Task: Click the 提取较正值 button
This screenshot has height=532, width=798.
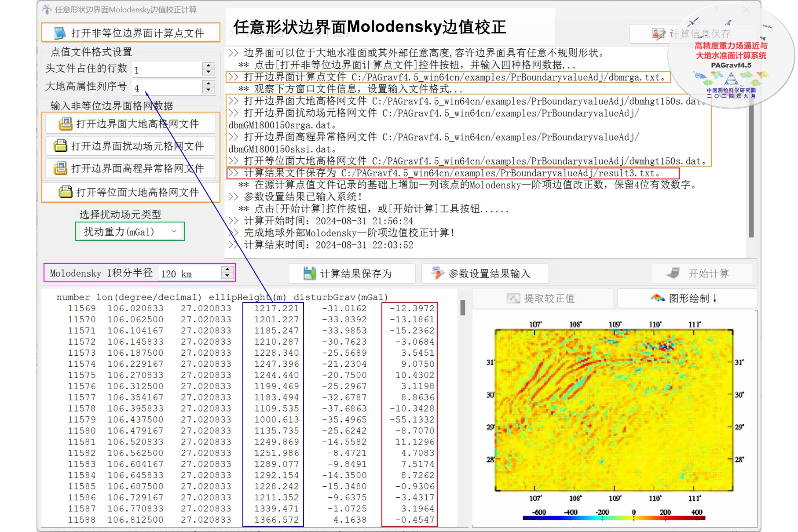Action: [x=542, y=299]
